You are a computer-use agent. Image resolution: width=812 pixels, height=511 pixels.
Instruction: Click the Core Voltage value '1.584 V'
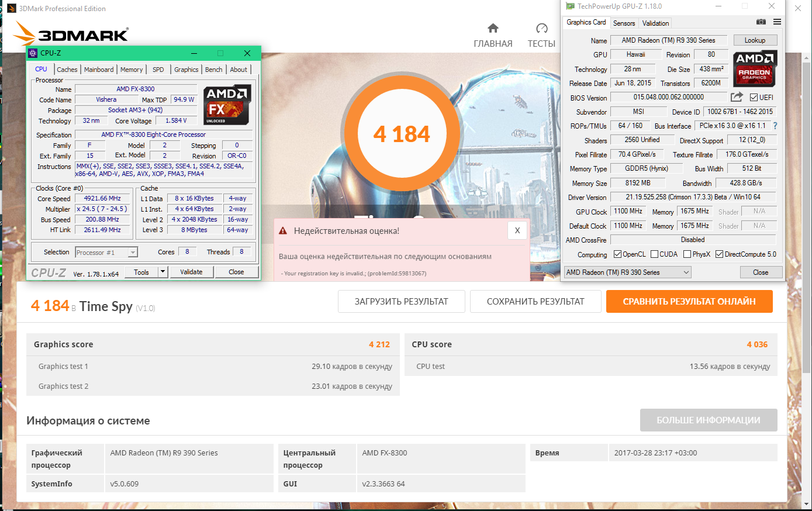coord(176,121)
